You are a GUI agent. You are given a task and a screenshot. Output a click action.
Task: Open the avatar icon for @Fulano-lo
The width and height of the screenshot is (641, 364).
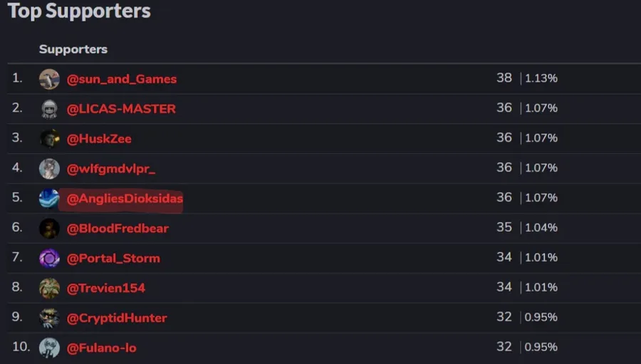[x=49, y=348]
